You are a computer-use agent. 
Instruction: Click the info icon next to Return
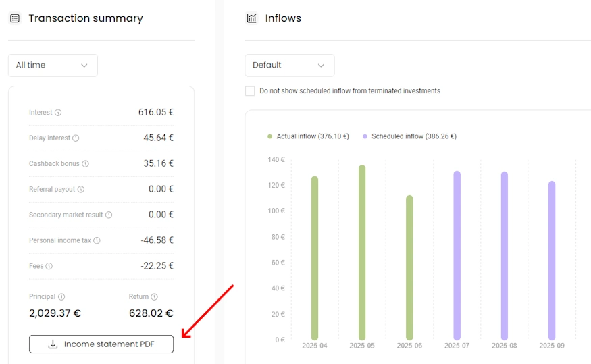[154, 297]
